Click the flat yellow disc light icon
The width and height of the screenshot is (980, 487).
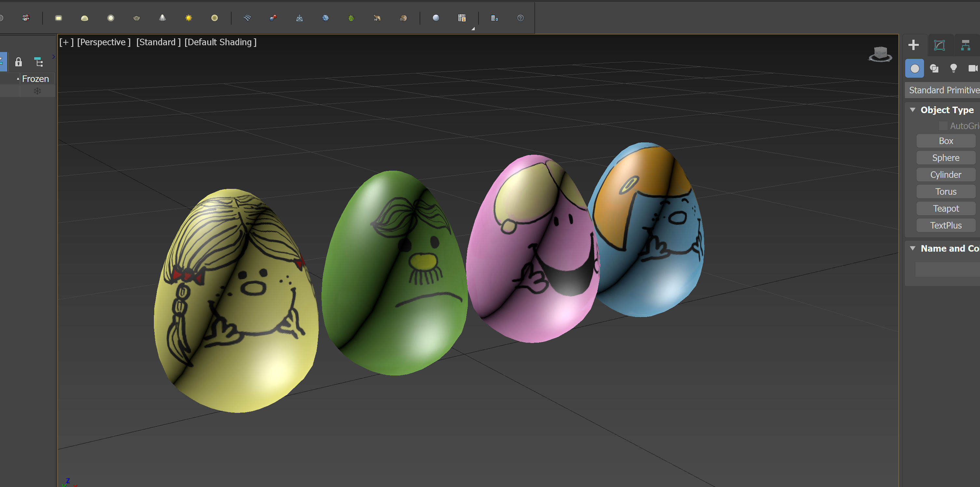(214, 18)
